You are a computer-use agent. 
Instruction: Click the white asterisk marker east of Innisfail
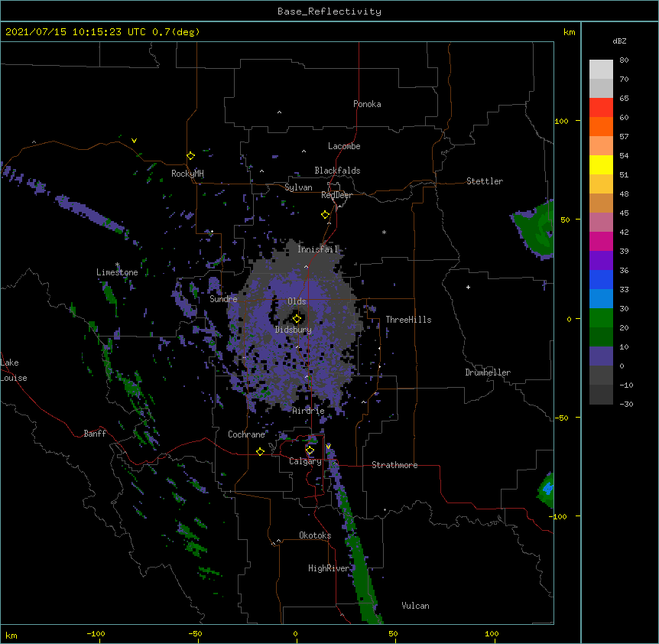coord(384,232)
